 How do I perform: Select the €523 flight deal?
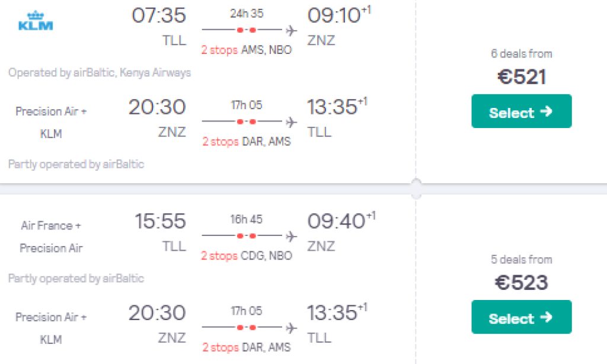tap(521, 317)
